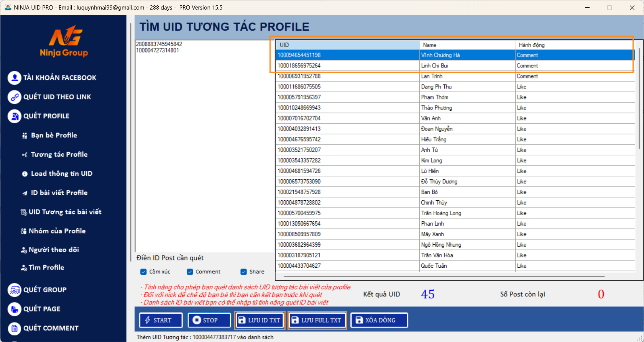Select the Lan Trinh row
Image resolution: width=644 pixels, height=342 pixels.
(x=455, y=76)
